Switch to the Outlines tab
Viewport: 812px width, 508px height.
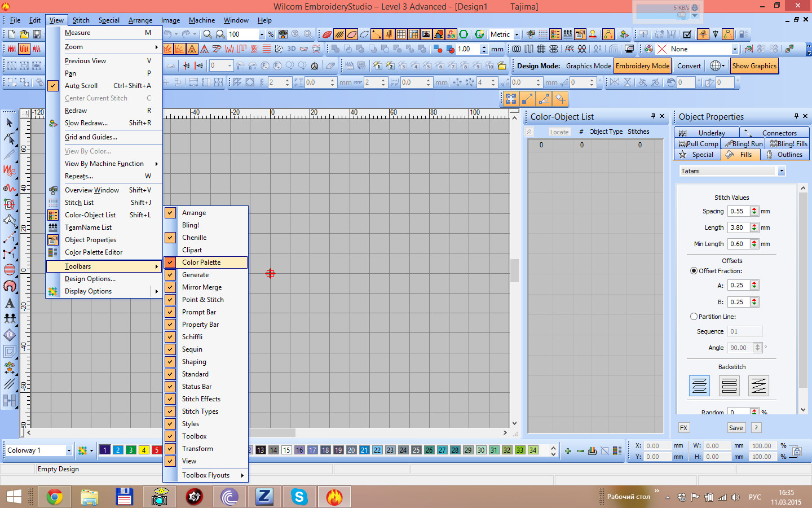784,155
